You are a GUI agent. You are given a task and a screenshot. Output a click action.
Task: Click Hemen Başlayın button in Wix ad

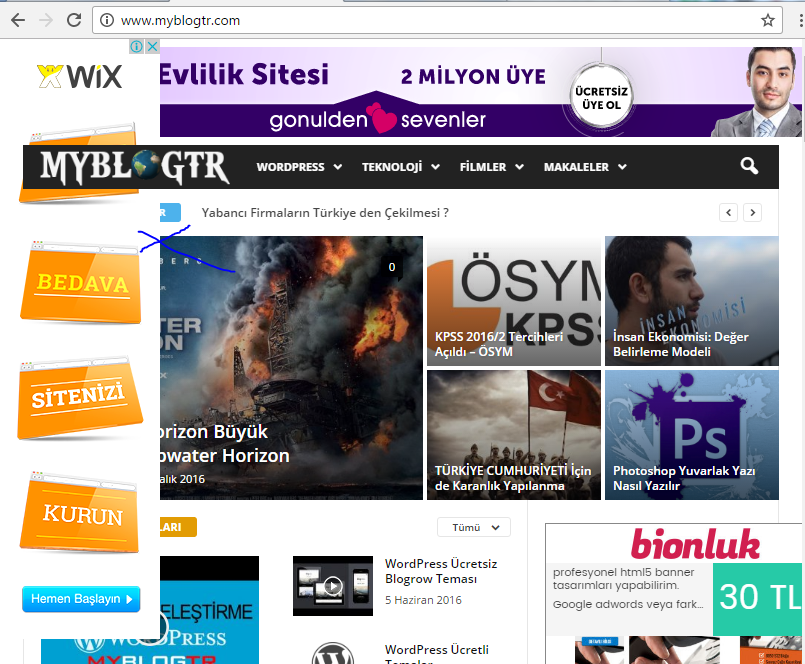[81, 599]
